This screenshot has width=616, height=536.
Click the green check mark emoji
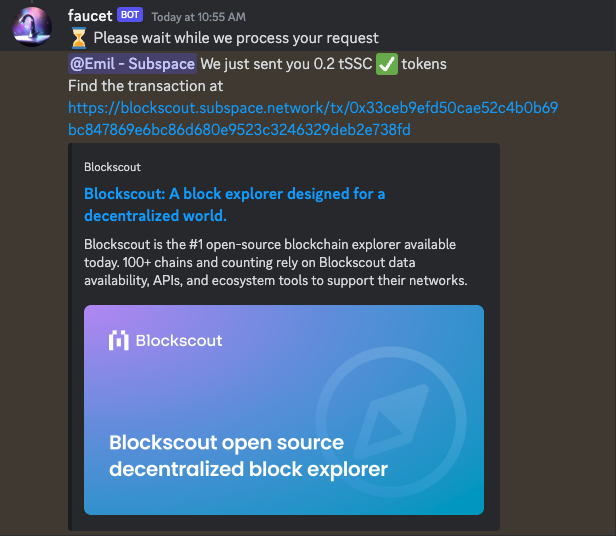[387, 64]
